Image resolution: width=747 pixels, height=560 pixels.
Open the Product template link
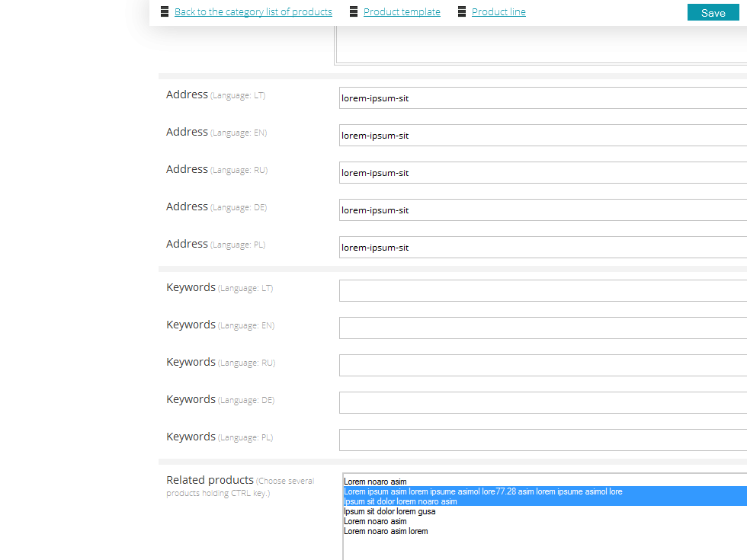tap(402, 12)
